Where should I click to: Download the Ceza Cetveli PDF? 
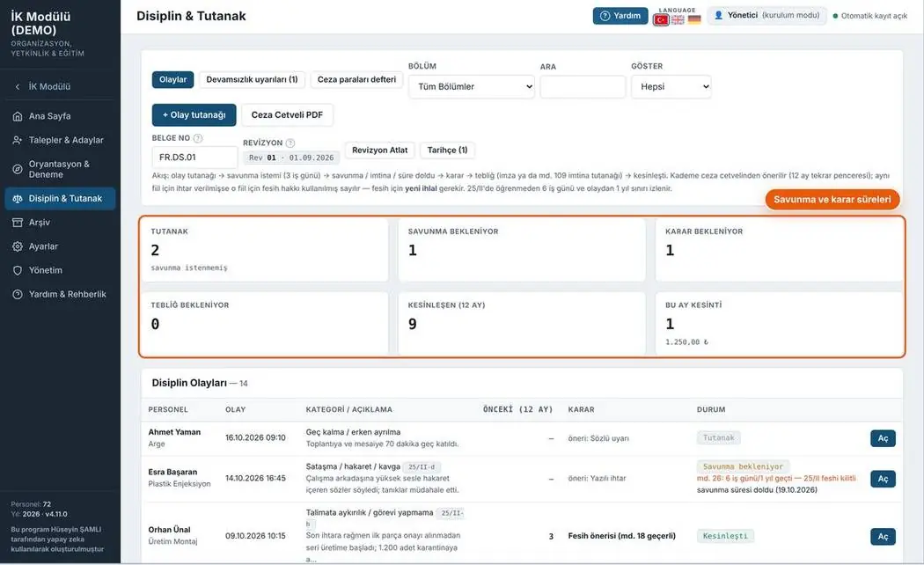287,115
